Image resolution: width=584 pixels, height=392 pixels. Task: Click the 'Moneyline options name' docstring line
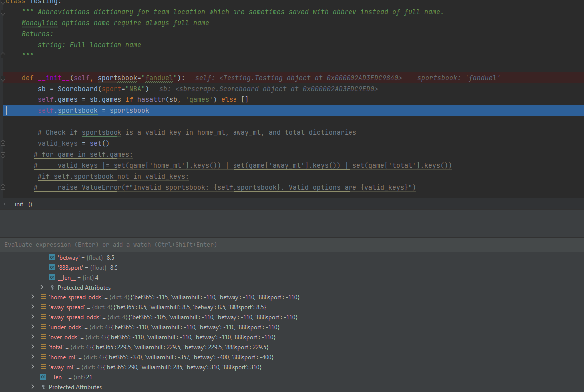[115, 23]
